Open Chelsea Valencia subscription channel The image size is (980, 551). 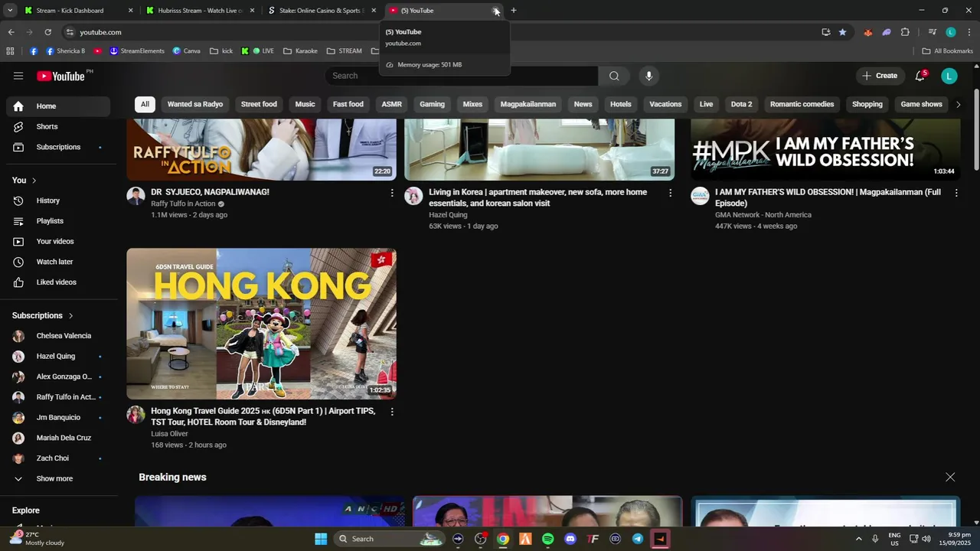pyautogui.click(x=59, y=336)
